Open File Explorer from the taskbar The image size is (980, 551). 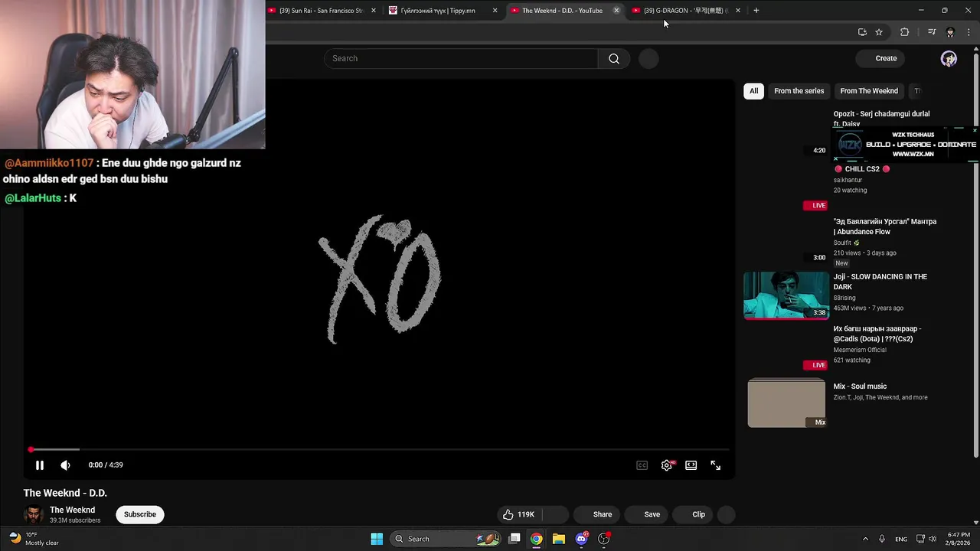pos(559,539)
